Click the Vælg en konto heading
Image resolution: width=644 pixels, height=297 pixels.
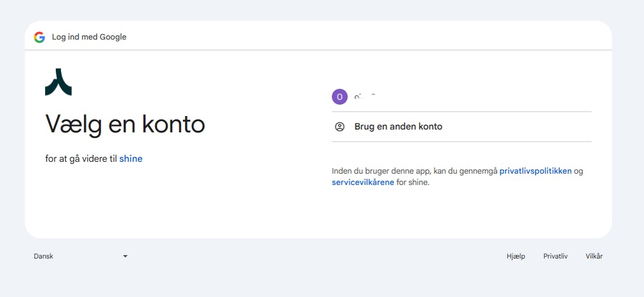125,124
